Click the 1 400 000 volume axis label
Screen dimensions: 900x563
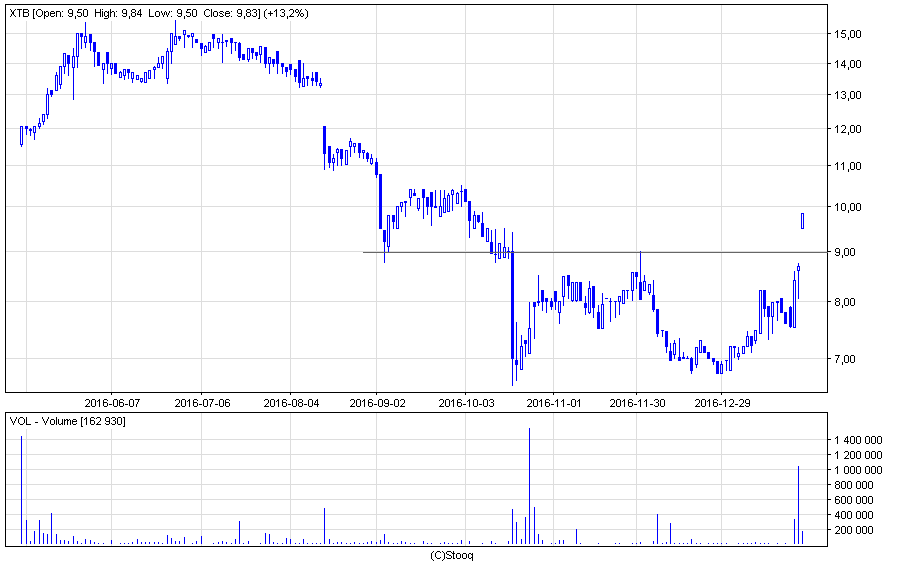(x=858, y=440)
